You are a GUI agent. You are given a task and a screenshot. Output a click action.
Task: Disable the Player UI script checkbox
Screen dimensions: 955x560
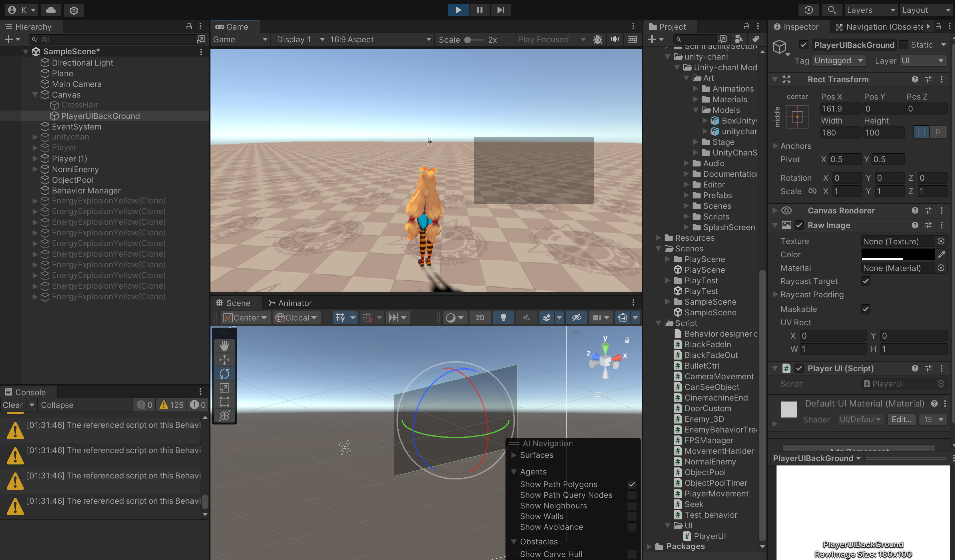[x=799, y=368]
